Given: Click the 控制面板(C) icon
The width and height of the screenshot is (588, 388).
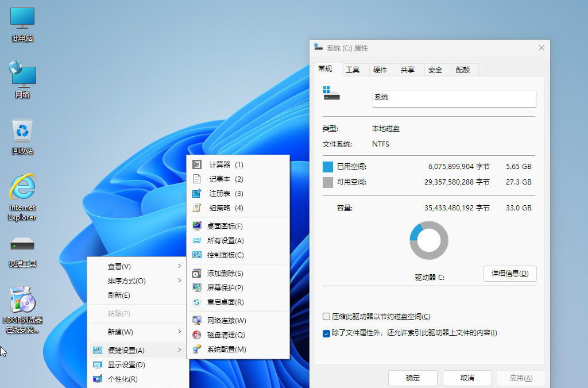Looking at the screenshot, I should click(197, 255).
